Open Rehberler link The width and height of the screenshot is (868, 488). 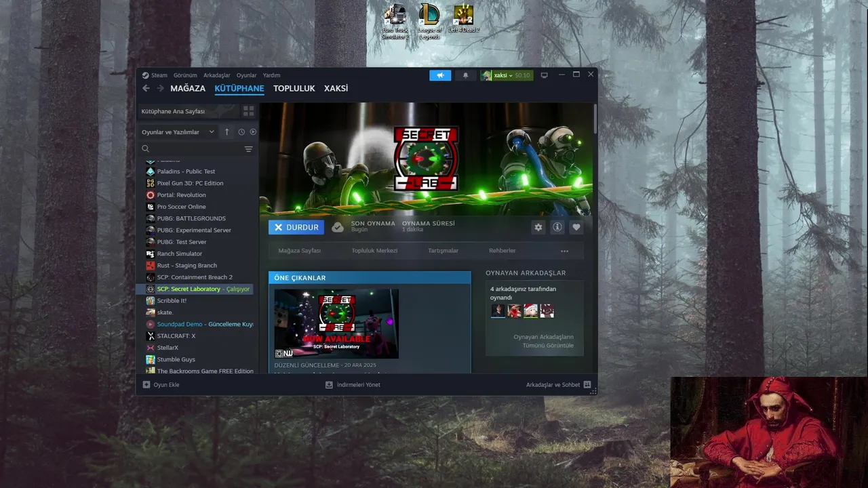point(502,251)
